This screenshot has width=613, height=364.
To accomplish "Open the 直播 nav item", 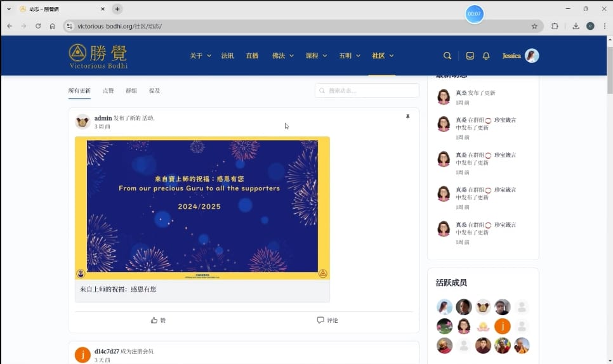I will pyautogui.click(x=252, y=56).
